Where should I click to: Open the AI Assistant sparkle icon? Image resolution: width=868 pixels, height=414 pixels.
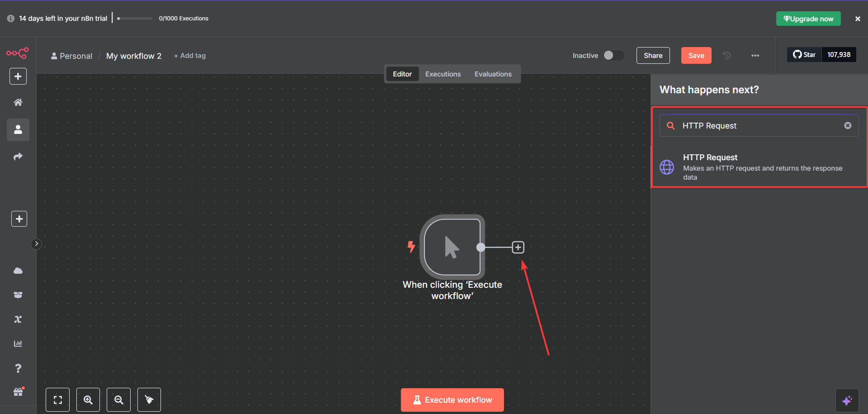[x=848, y=400]
